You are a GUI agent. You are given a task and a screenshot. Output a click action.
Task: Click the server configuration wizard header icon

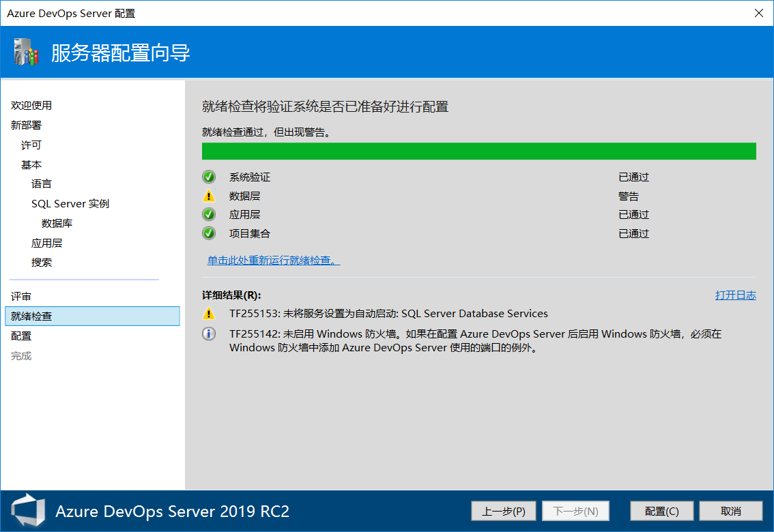tap(25, 52)
